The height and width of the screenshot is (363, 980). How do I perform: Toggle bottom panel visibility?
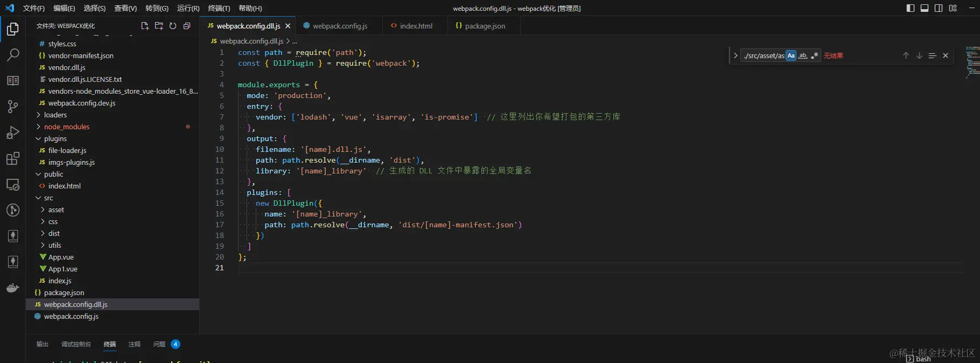pyautogui.click(x=925, y=8)
